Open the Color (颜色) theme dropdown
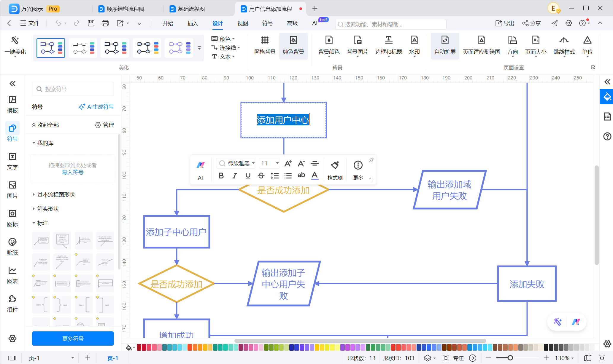Image resolution: width=613 pixels, height=364 pixels. pyautogui.click(x=223, y=39)
